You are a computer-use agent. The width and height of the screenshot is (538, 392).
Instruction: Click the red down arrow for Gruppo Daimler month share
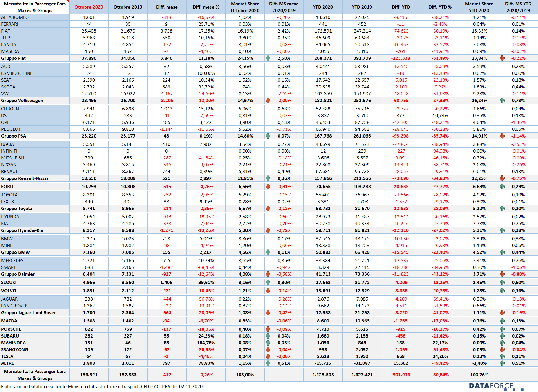(268, 274)
